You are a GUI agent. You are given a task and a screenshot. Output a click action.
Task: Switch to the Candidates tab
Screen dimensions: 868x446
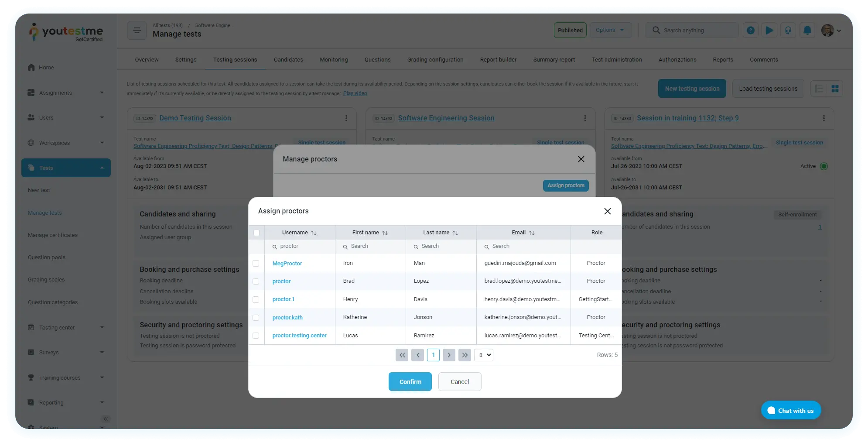tap(288, 60)
